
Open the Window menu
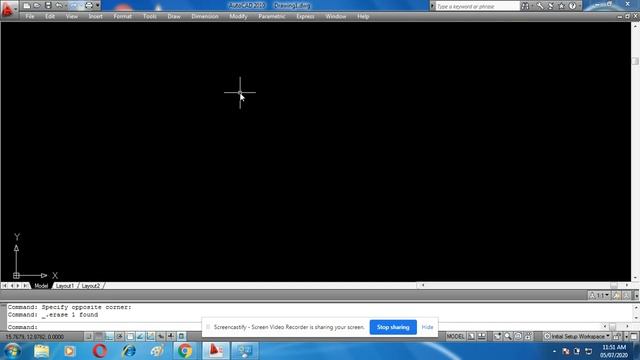click(336, 16)
